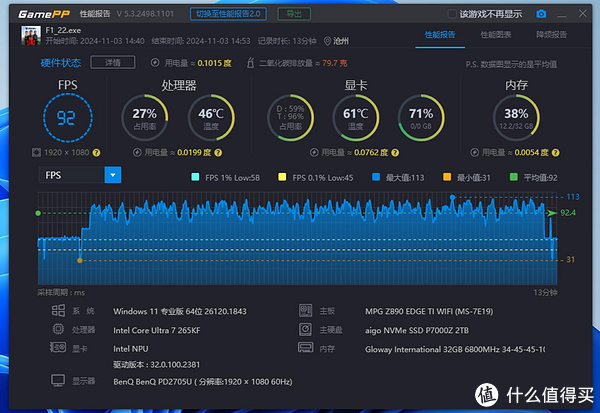The height and width of the screenshot is (413, 600).
Task: Click the average 92 green legend swatch
Action: point(514,177)
